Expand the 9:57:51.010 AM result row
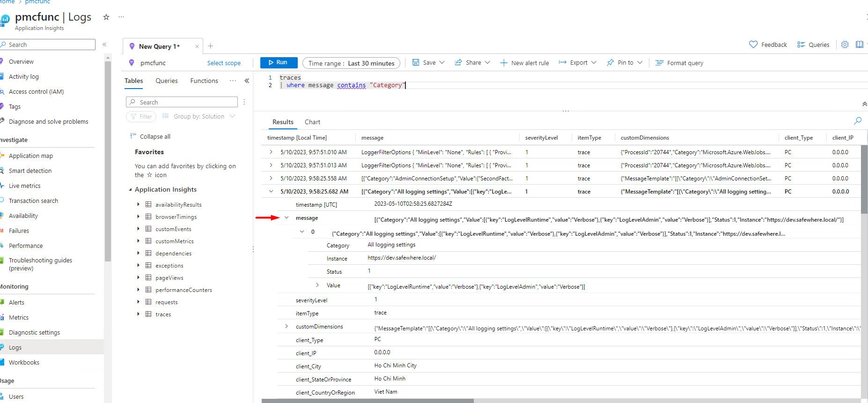 tap(271, 152)
